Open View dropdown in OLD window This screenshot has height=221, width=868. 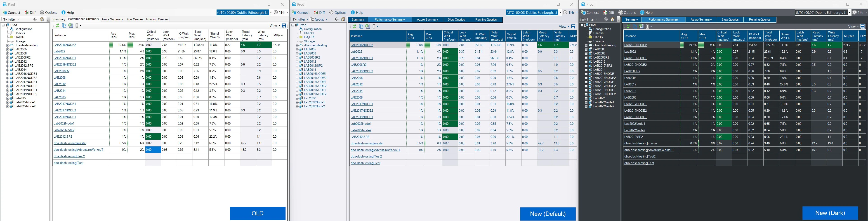[x=275, y=26]
